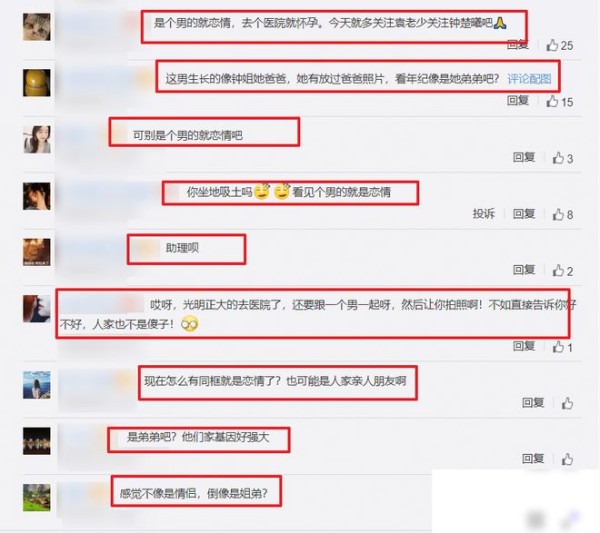Image resolution: width=600 pixels, height=533 pixels.
Task: Click 投诉 to report the comment
Action: pyautogui.click(x=484, y=214)
